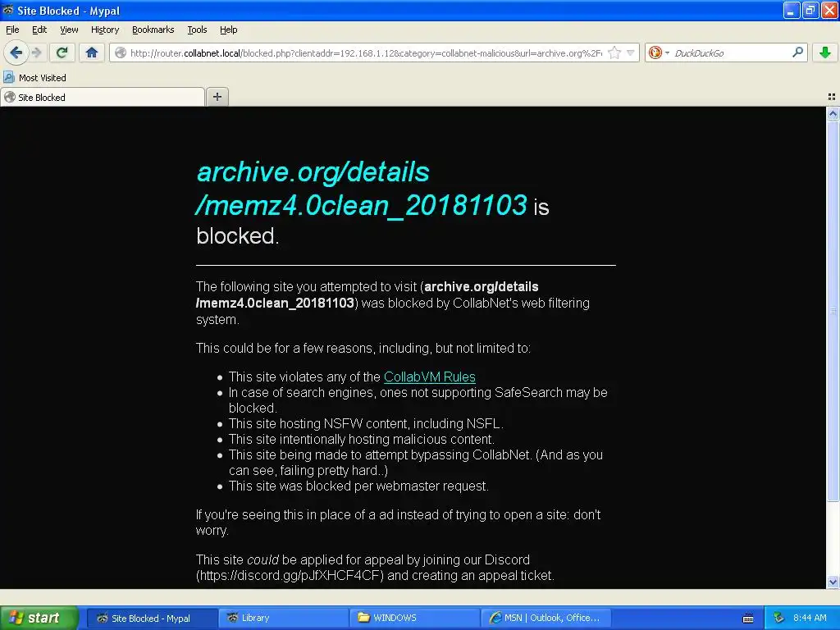The image size is (840, 630).
Task: Open the Edit menu
Action: [39, 30]
